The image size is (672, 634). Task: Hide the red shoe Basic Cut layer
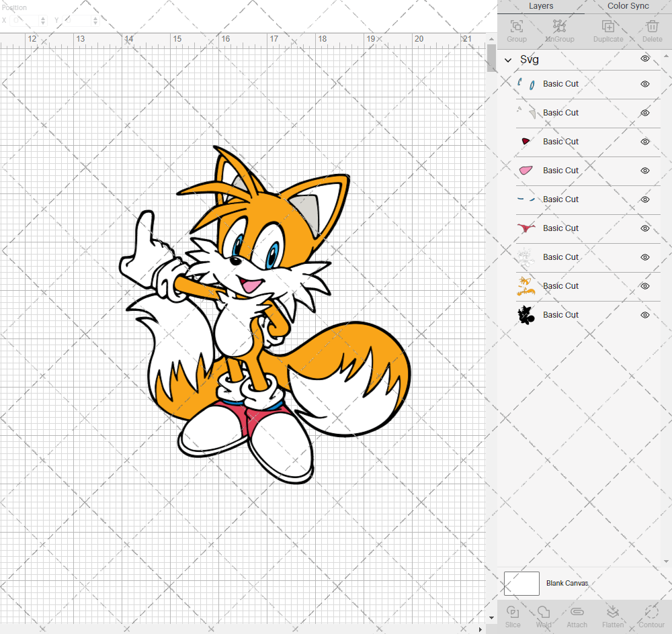(645, 228)
